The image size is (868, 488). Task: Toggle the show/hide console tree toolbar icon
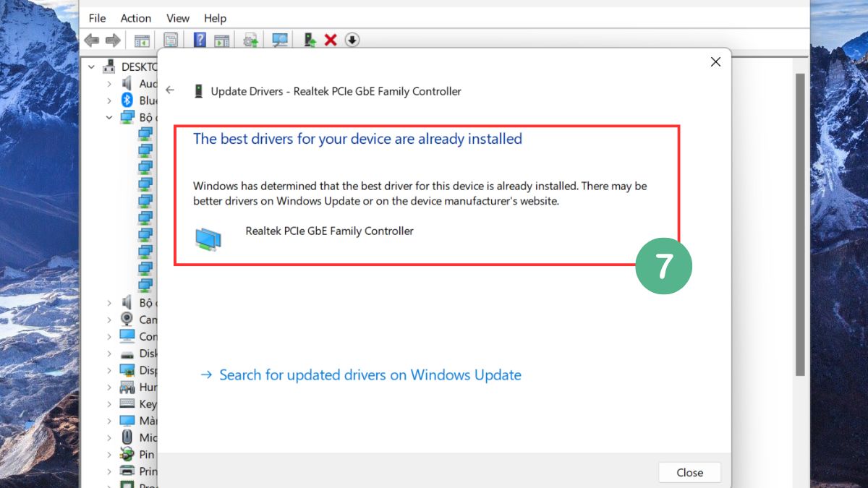tap(142, 40)
